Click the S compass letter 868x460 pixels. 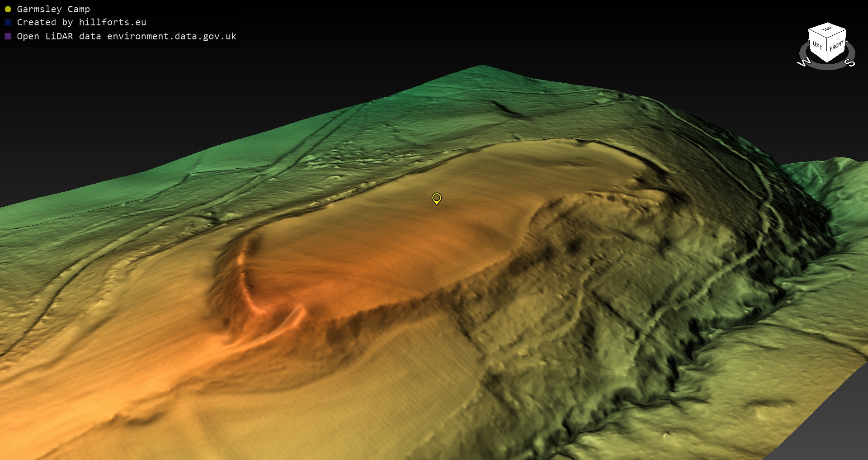pyautogui.click(x=850, y=62)
